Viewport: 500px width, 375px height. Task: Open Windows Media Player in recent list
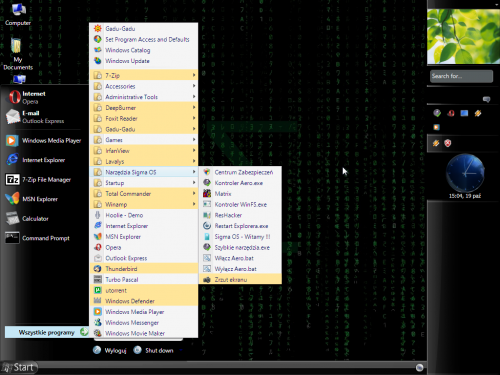tap(42, 141)
